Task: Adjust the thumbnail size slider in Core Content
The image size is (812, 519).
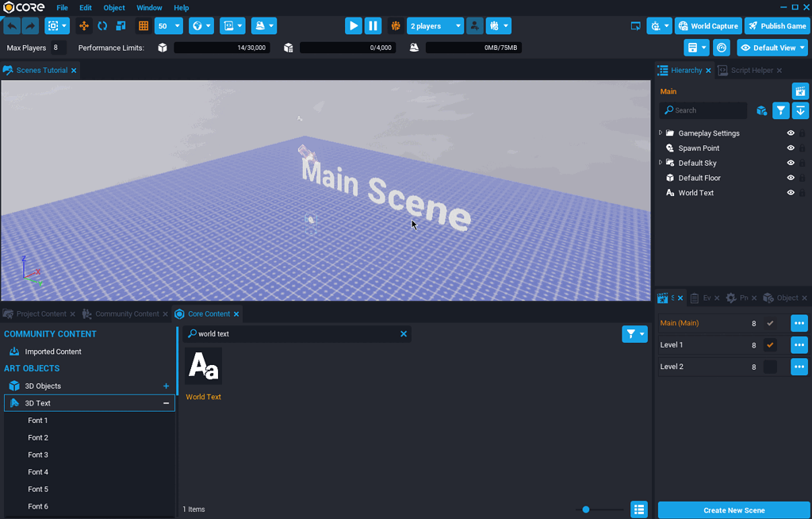Action: pyautogui.click(x=585, y=509)
